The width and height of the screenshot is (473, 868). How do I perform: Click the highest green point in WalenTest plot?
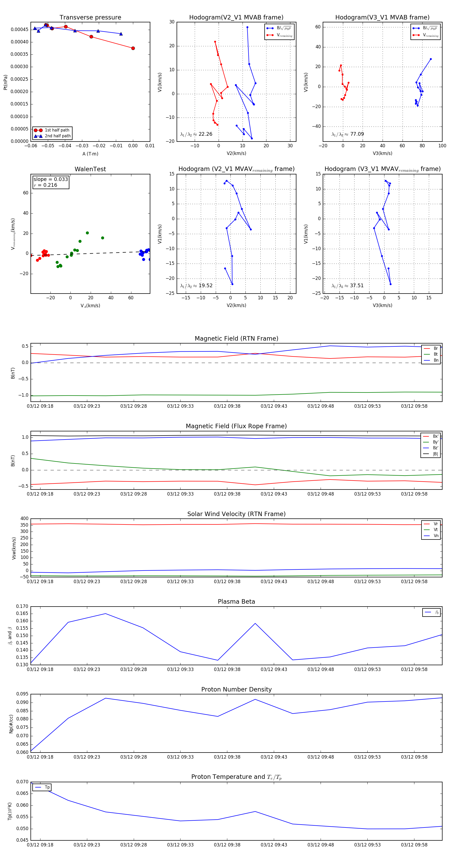87,233
